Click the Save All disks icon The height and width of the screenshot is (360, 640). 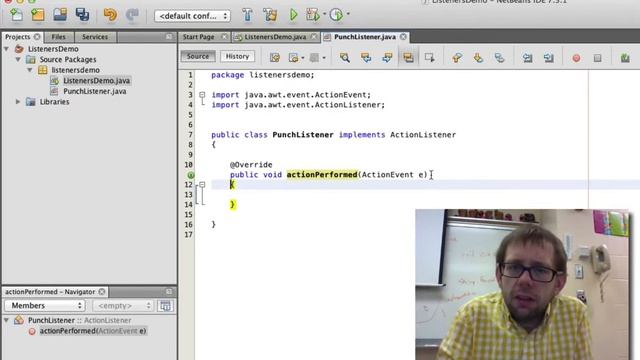click(82, 15)
